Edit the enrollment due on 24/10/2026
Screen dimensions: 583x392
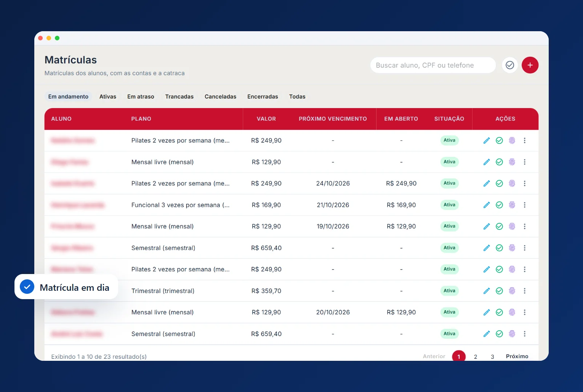pyautogui.click(x=487, y=183)
